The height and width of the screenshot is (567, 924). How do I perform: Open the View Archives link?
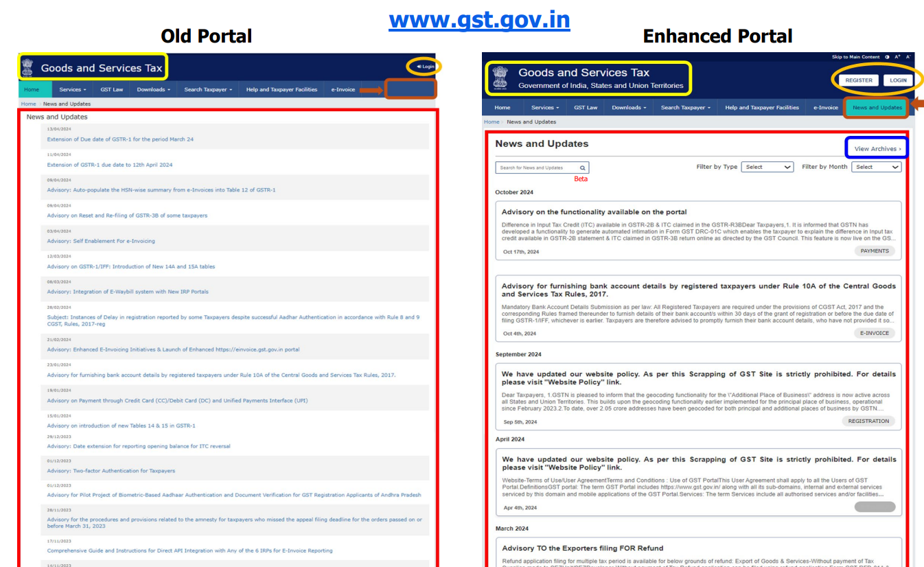coord(877,149)
